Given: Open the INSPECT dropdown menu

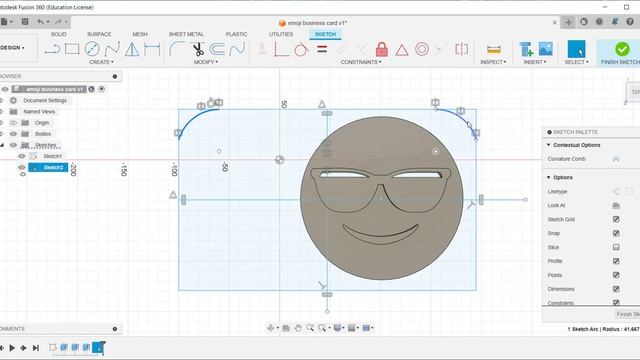Looking at the screenshot, I should pos(493,62).
